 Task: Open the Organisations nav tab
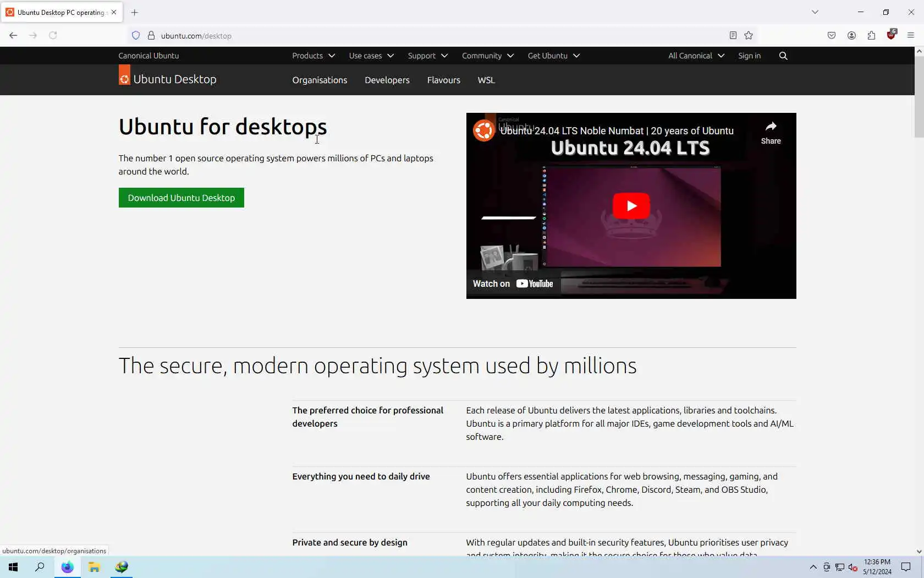tap(320, 80)
